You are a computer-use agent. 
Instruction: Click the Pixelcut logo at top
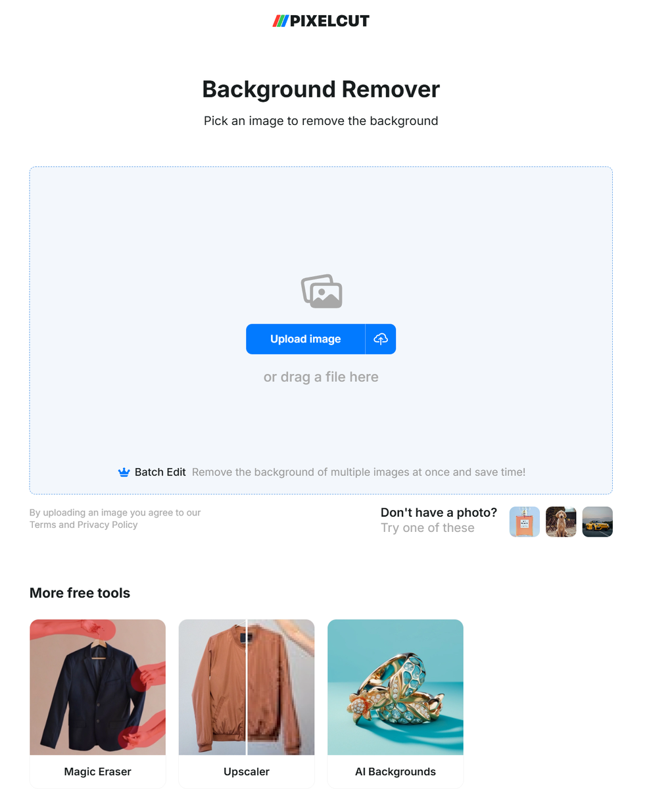pyautogui.click(x=321, y=21)
